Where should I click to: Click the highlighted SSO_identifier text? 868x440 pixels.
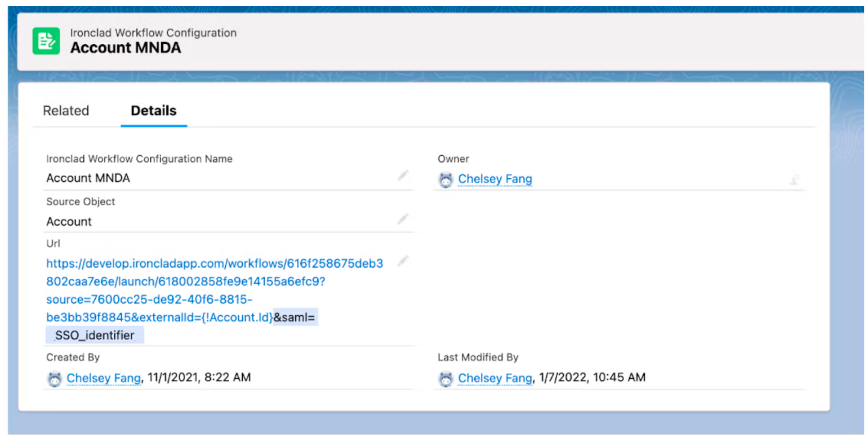95,335
